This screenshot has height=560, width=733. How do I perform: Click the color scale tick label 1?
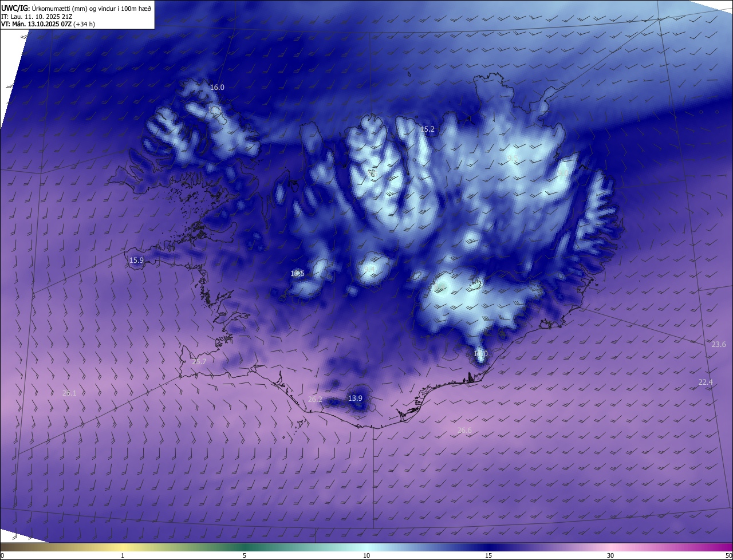(123, 555)
